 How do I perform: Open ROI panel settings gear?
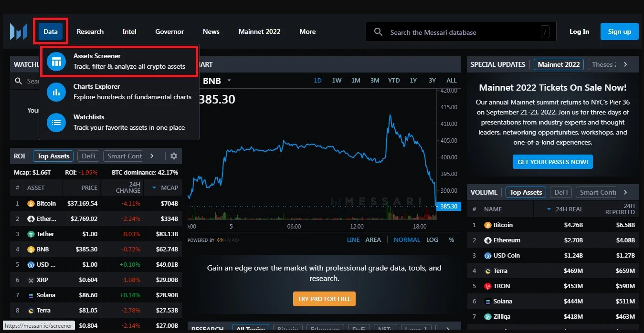174,156
